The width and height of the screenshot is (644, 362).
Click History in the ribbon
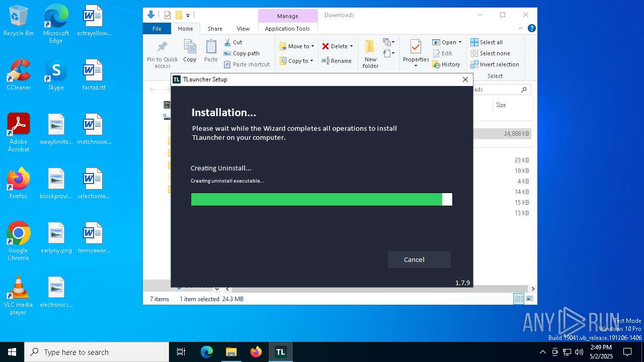point(446,64)
